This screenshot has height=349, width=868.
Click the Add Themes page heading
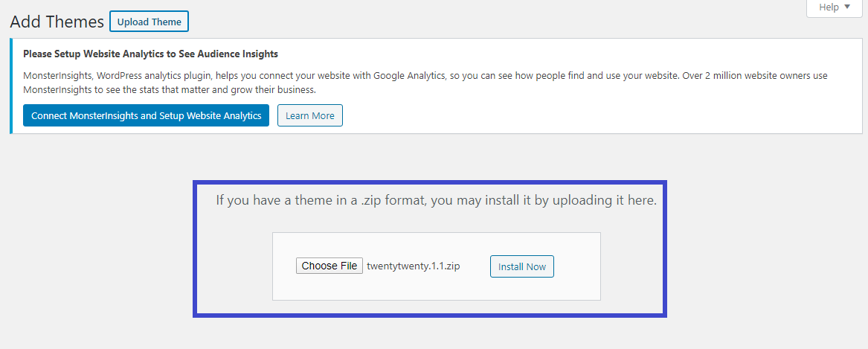click(57, 22)
